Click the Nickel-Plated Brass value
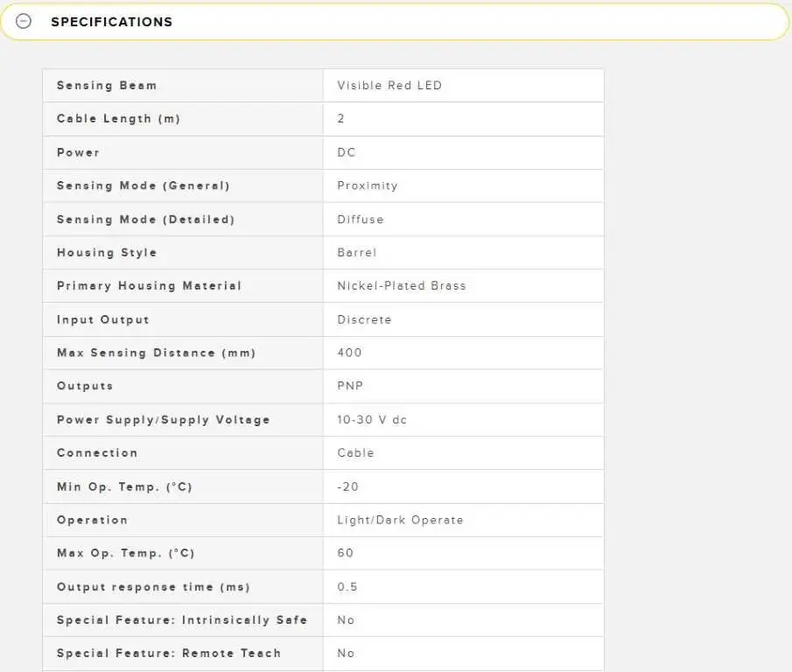 point(402,286)
